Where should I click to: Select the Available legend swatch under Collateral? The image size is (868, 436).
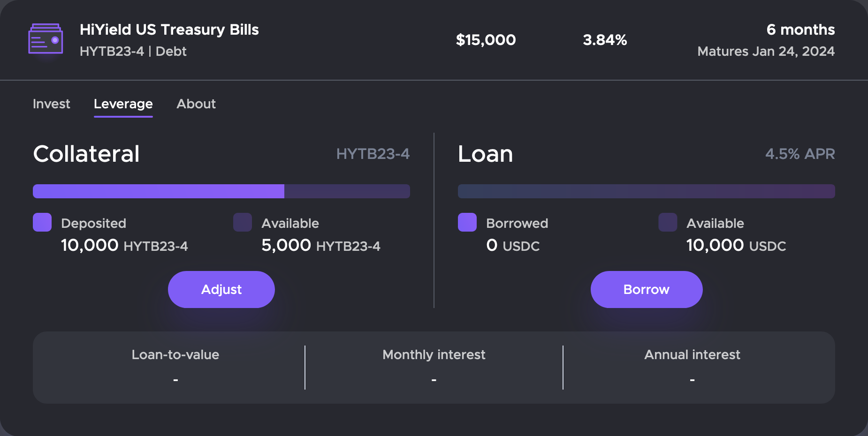tap(242, 222)
